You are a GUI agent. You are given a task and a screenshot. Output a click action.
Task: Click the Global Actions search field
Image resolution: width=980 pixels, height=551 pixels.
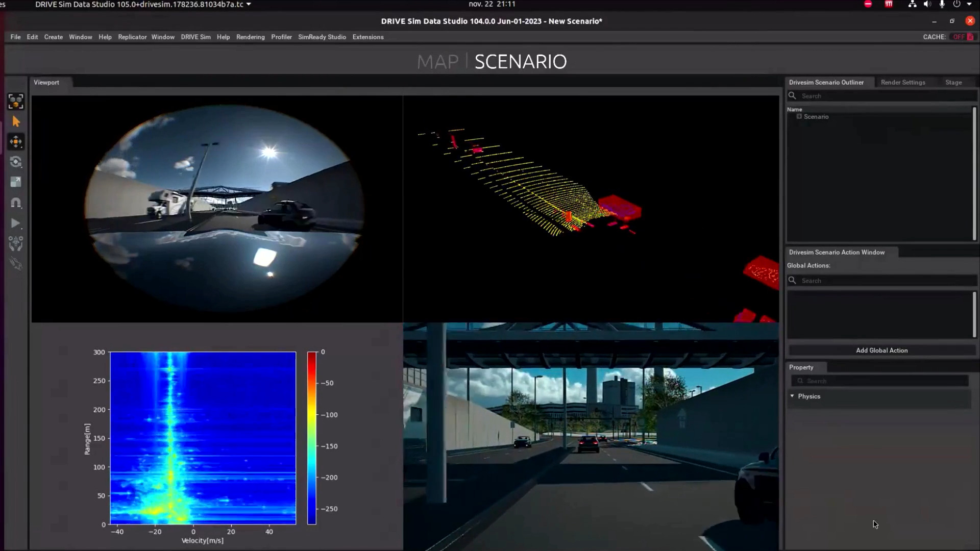882,281
